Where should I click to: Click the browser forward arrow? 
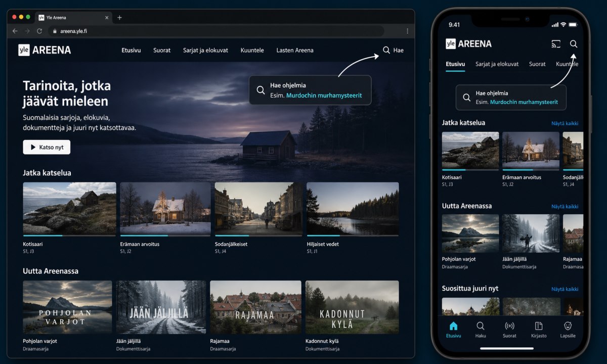(27, 31)
